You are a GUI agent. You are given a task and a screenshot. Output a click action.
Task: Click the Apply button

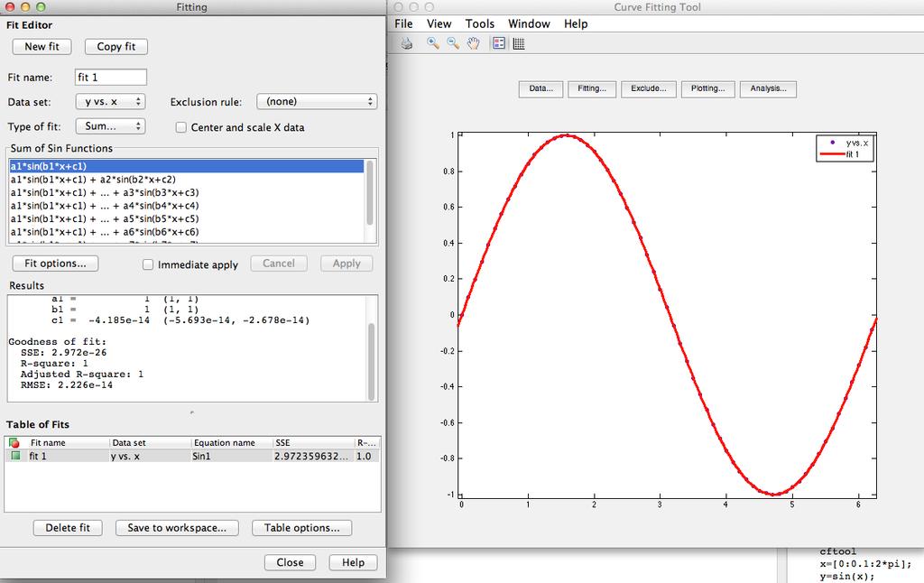tap(346, 264)
